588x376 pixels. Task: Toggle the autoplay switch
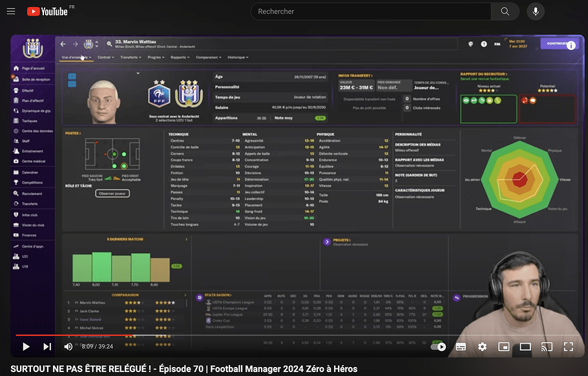point(438,347)
